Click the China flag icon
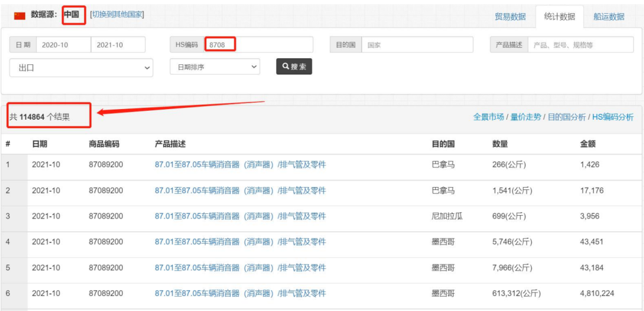644x311 pixels. 20,15
